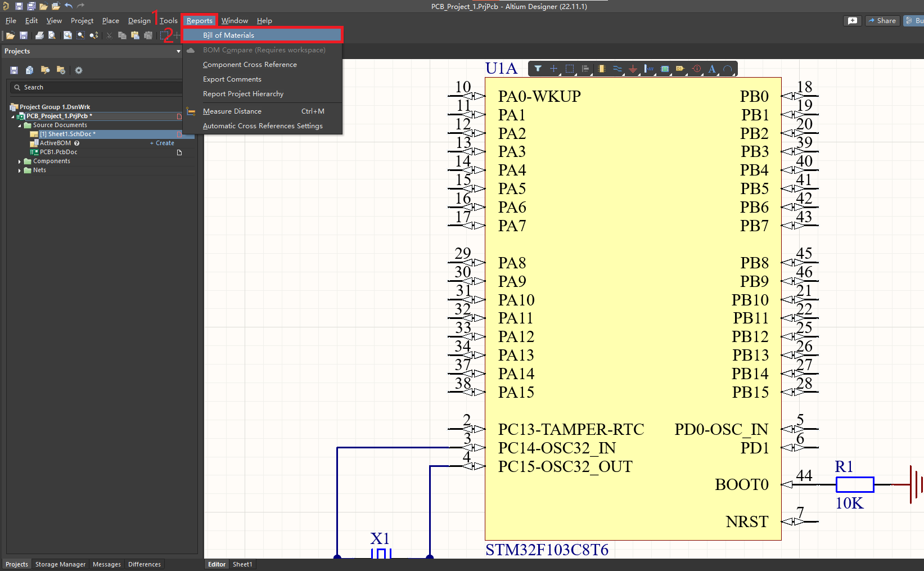Select the text string tool
This screenshot has height=571, width=924.
coord(713,69)
